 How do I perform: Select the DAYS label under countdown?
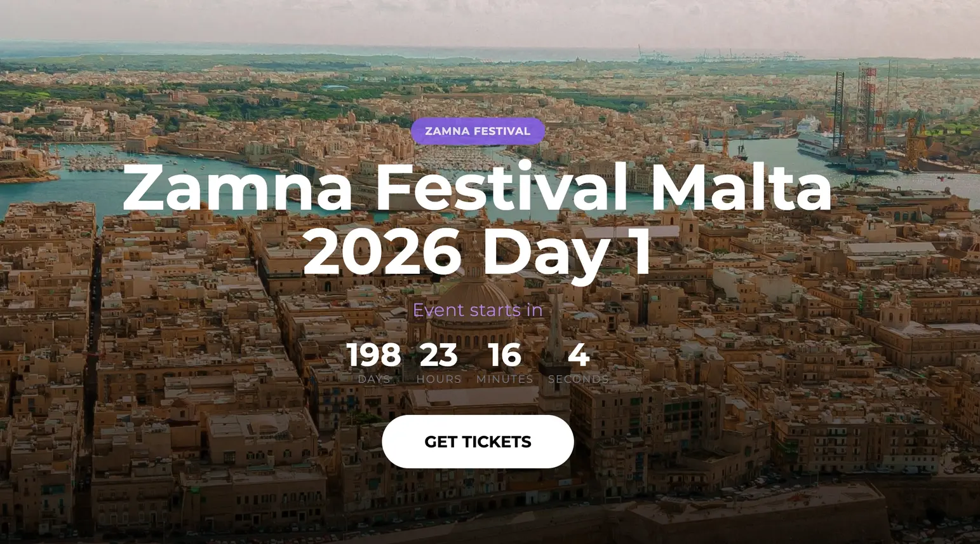point(374,379)
